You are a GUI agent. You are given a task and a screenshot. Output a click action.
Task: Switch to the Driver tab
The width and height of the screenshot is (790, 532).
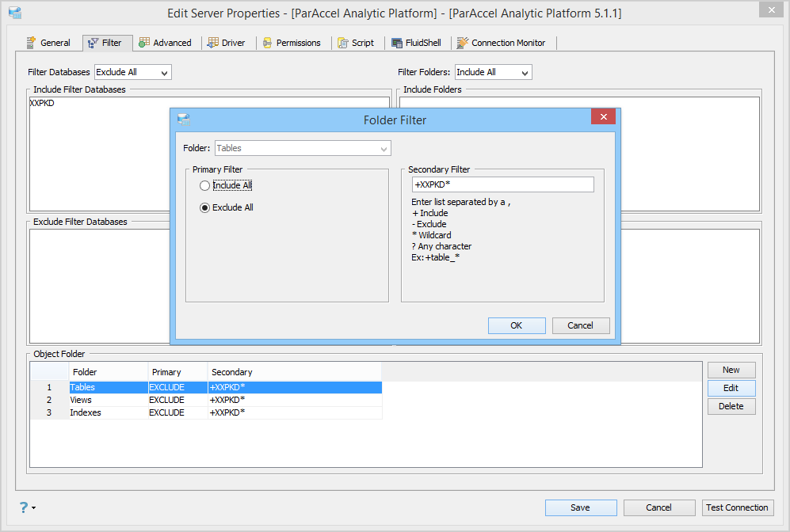coord(227,43)
